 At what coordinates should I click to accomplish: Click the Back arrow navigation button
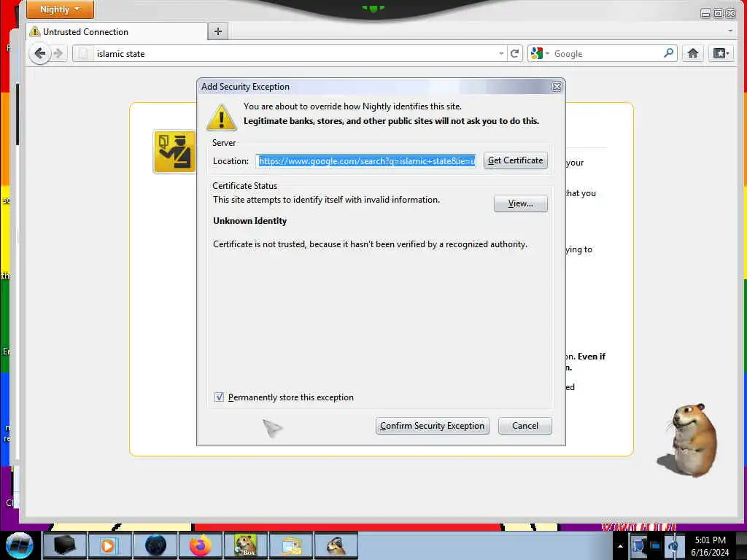[x=40, y=53]
